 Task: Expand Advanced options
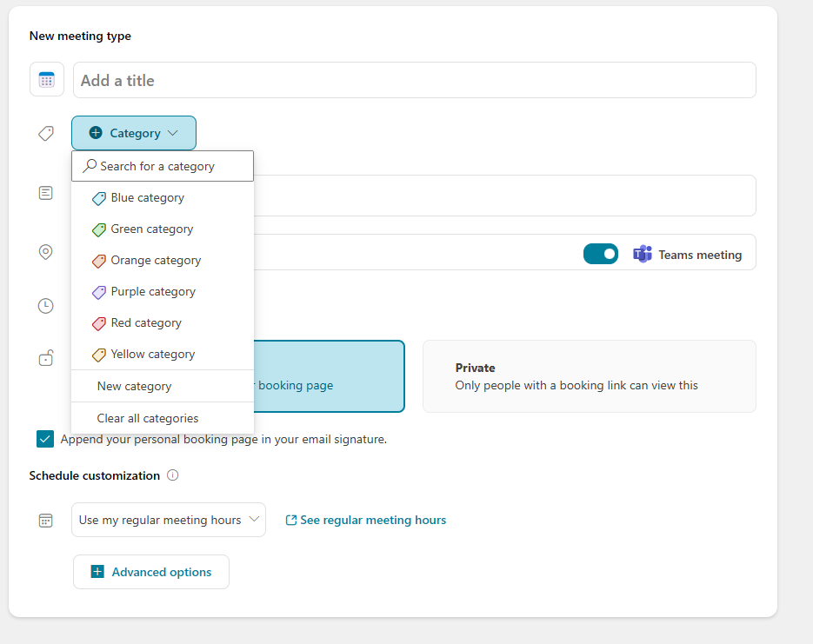pyautogui.click(x=151, y=572)
